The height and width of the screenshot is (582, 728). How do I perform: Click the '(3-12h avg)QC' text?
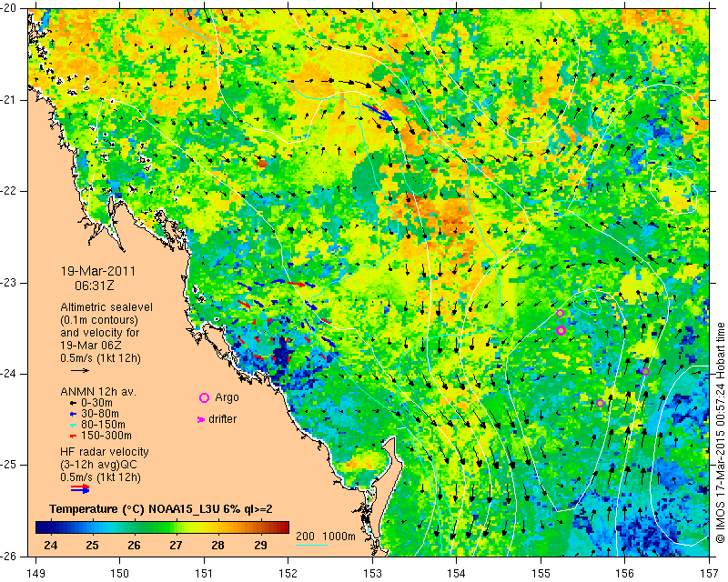click(98, 465)
